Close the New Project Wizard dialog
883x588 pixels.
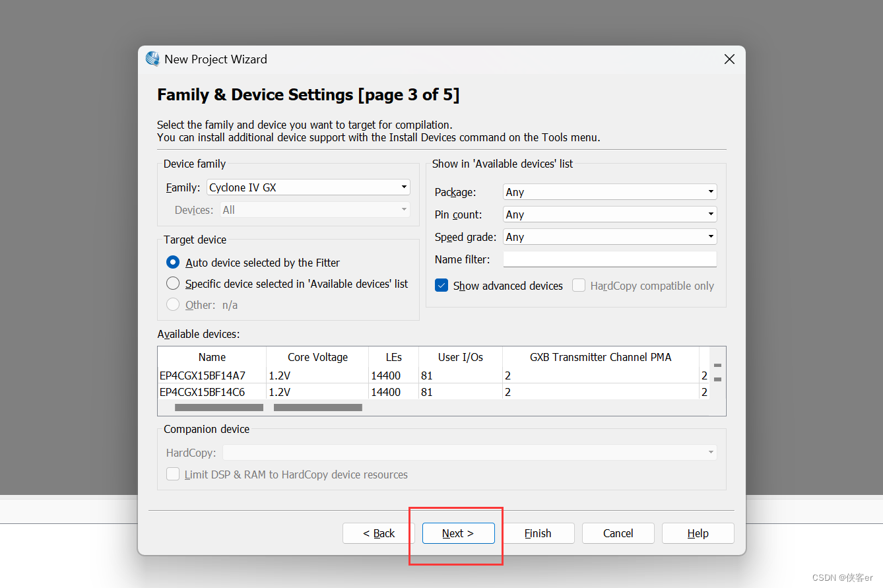(729, 59)
